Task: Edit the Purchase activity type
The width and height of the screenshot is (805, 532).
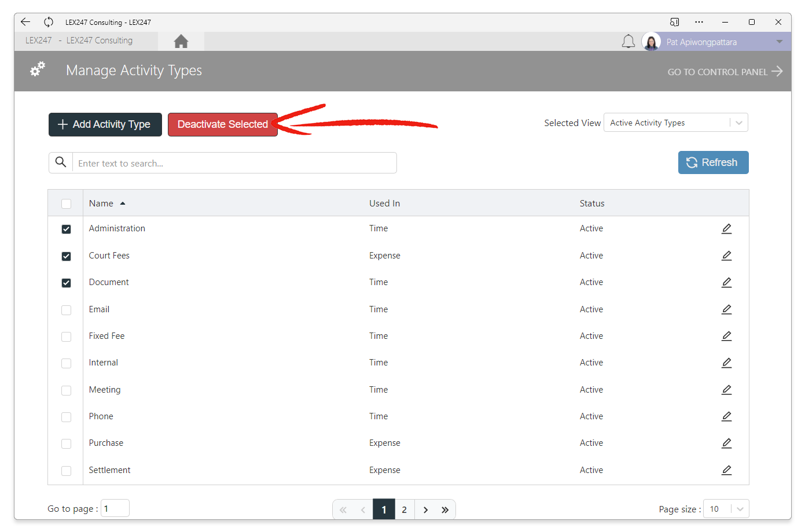Action: [x=727, y=443]
